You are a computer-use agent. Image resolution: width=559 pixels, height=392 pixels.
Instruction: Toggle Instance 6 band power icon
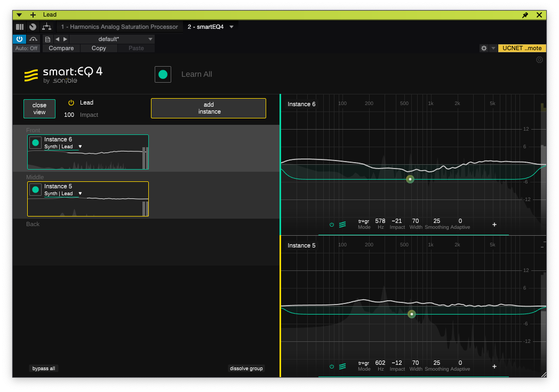(x=332, y=225)
